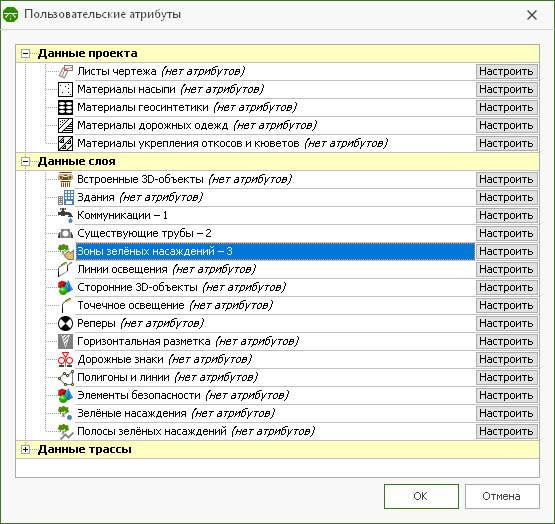
Task: Select the Материалы геосинтетики grid icon
Action: tap(65, 107)
